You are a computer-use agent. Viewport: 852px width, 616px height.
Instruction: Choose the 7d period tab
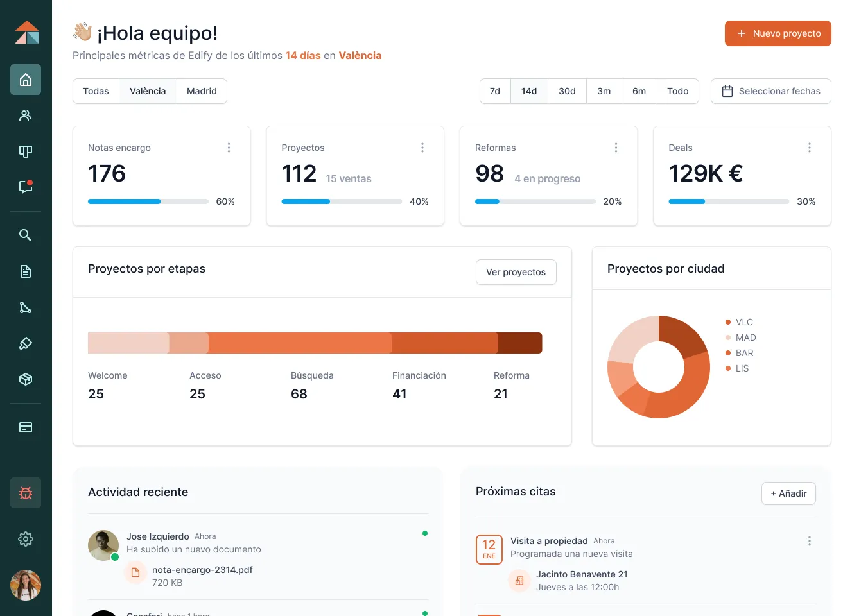(495, 91)
